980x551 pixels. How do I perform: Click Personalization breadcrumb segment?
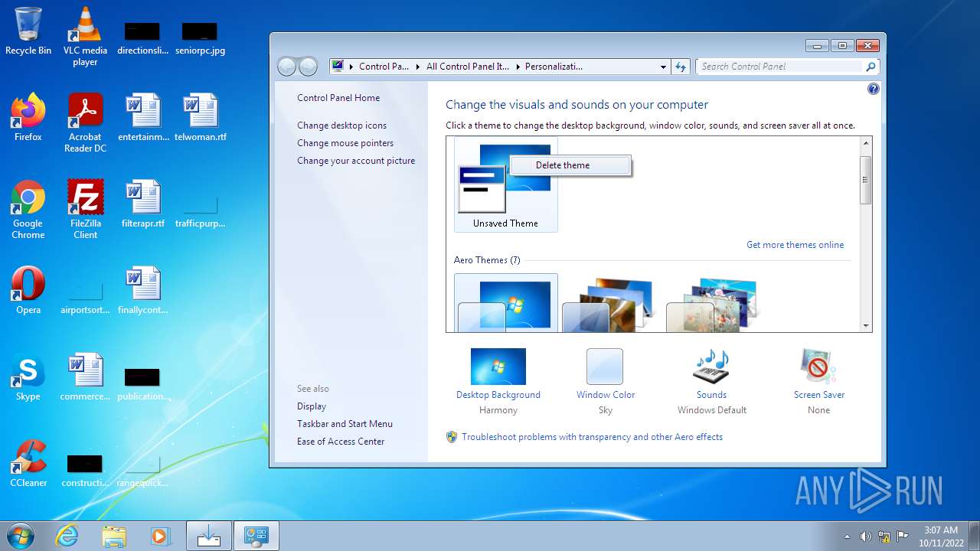pos(554,67)
